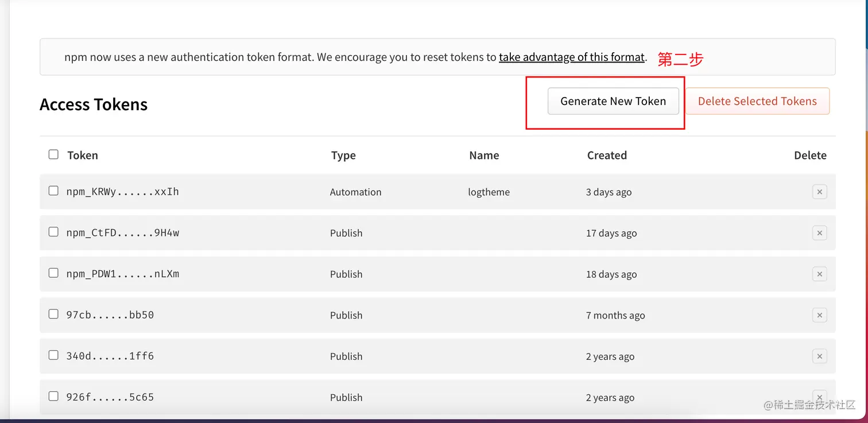This screenshot has width=868, height=423.
Task: Click the Publish type of npm_PDW1......nLXm
Action: 346,274
